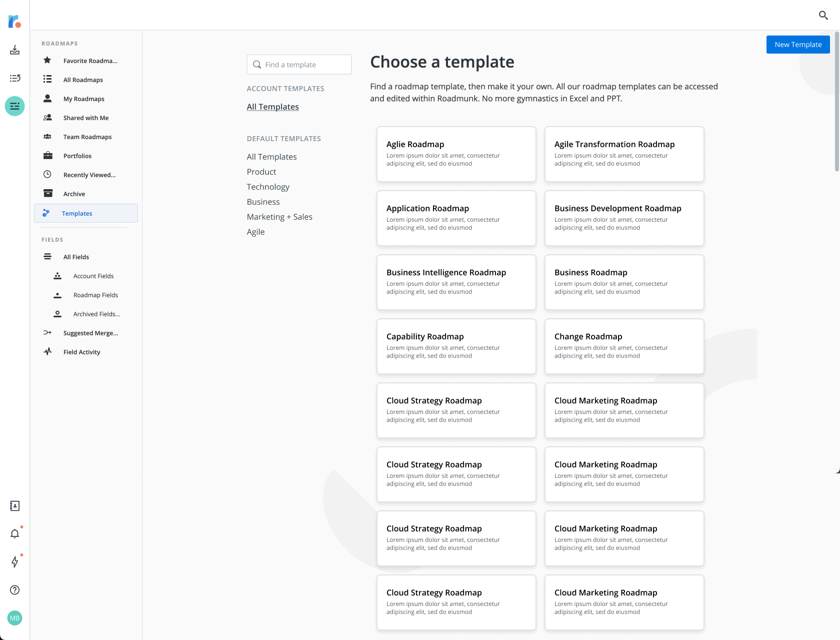Filter templates by Technology category

coord(268,187)
